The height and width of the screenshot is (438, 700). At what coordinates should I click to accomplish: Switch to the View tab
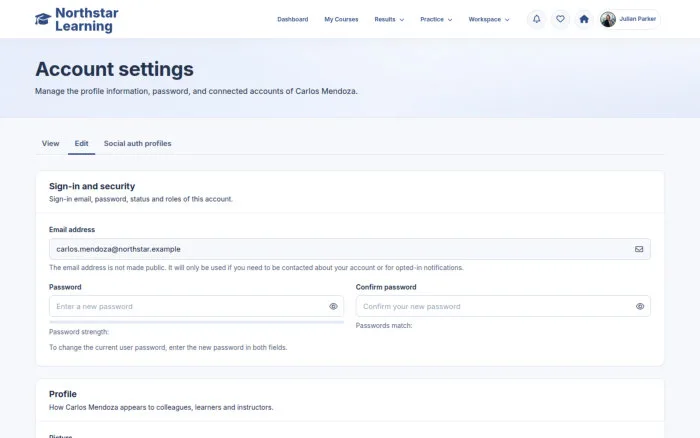[50, 143]
